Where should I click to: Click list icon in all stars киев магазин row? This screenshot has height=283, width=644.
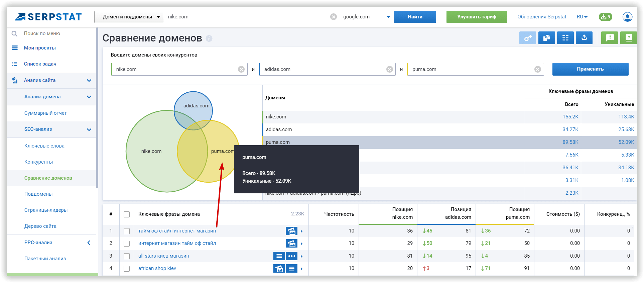point(279,256)
